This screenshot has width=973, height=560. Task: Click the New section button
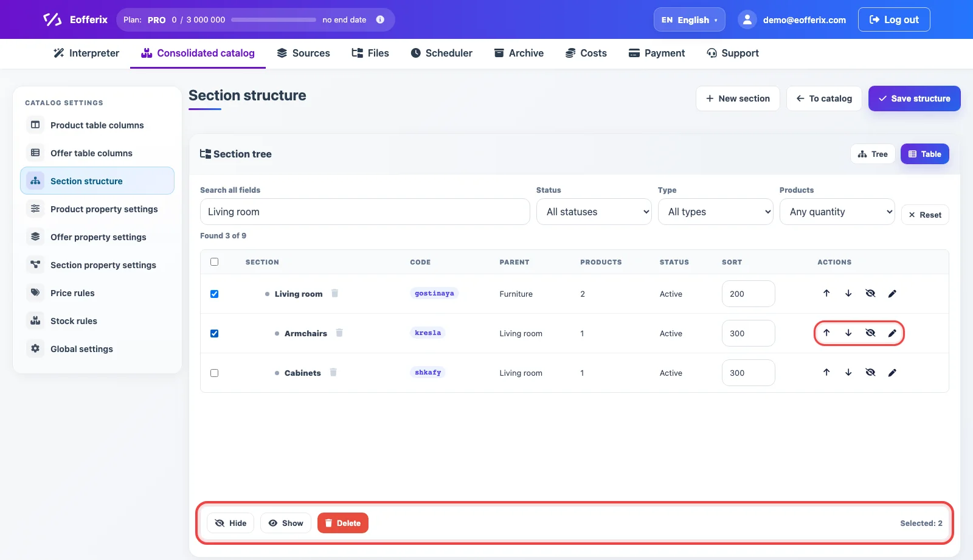738,99
